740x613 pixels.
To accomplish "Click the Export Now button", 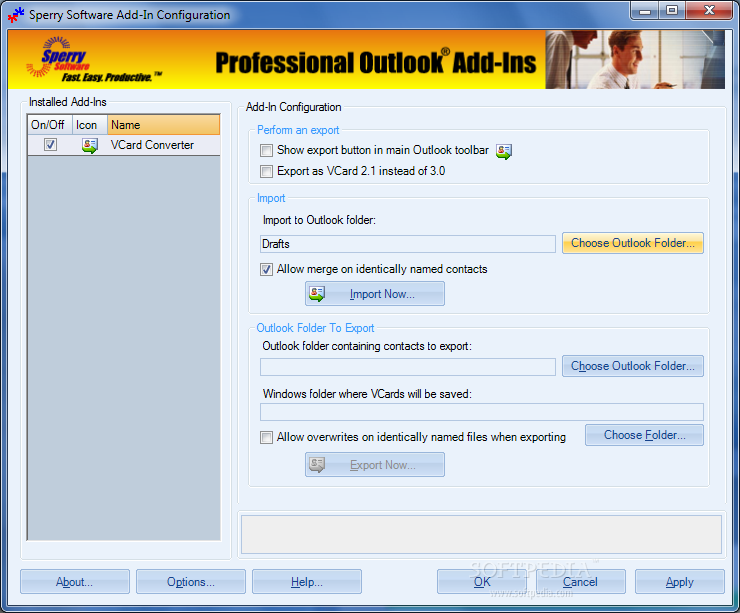I will click(375, 464).
